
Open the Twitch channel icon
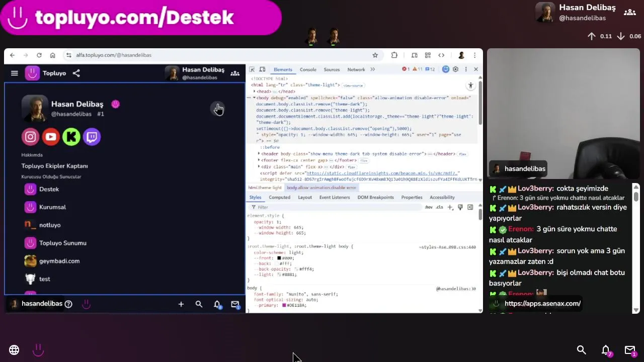92,137
